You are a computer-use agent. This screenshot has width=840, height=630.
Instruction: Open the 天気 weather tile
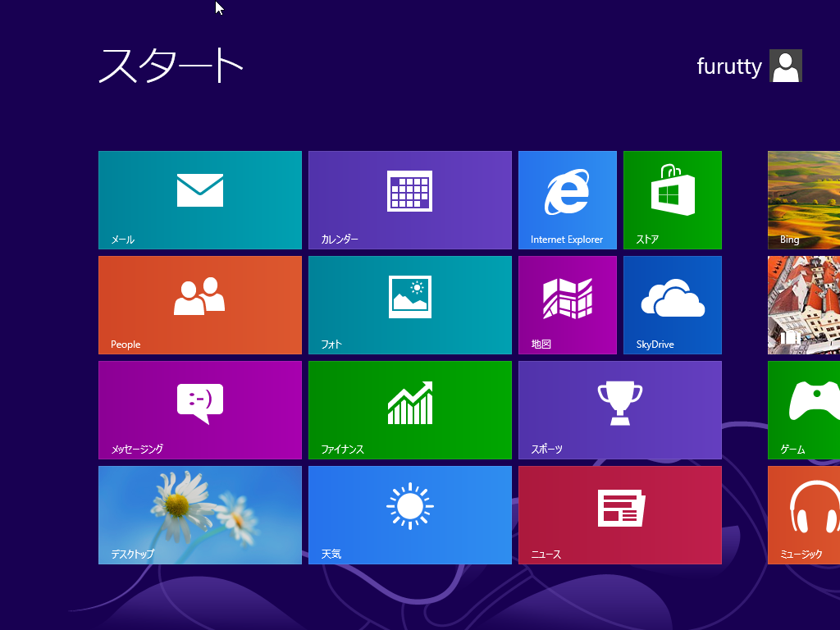click(x=410, y=515)
